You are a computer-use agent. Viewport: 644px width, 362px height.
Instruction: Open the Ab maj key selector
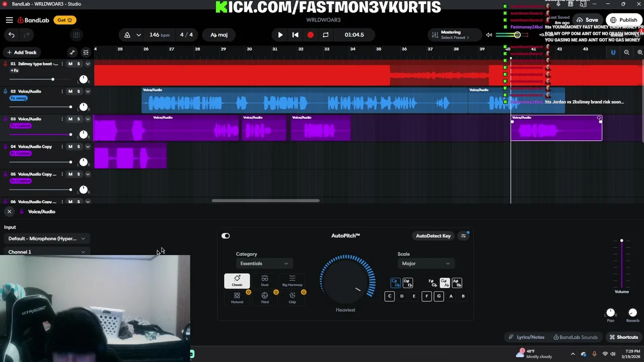pos(219,35)
